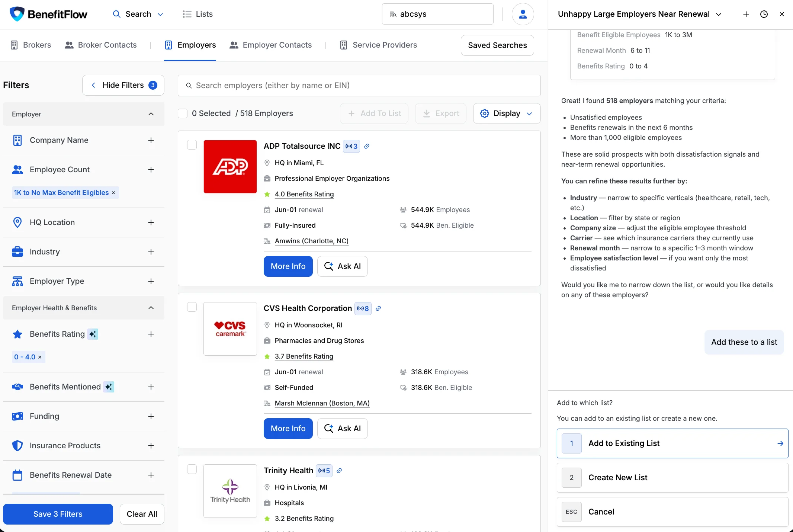Check the Trinity Health checkbox
793x532 pixels.
192,469
